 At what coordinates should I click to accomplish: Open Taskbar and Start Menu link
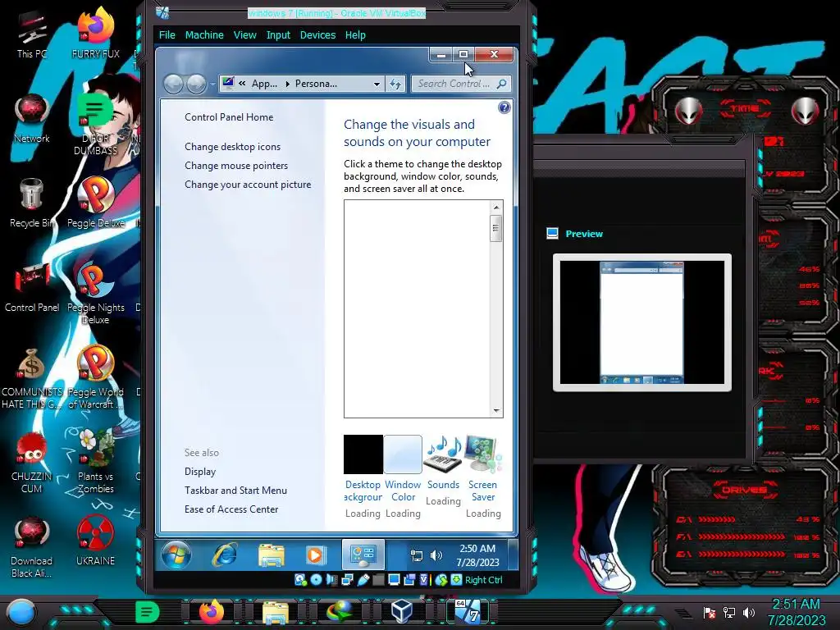coord(235,491)
